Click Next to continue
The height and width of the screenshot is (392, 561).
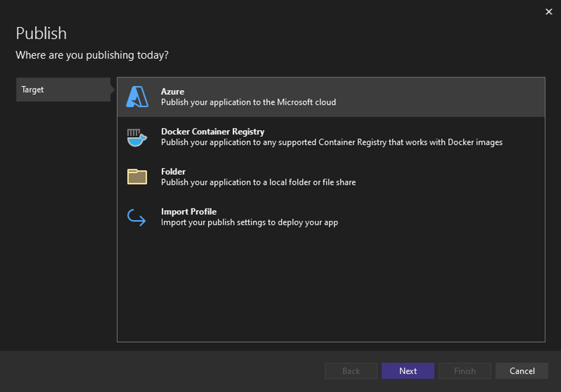point(408,371)
